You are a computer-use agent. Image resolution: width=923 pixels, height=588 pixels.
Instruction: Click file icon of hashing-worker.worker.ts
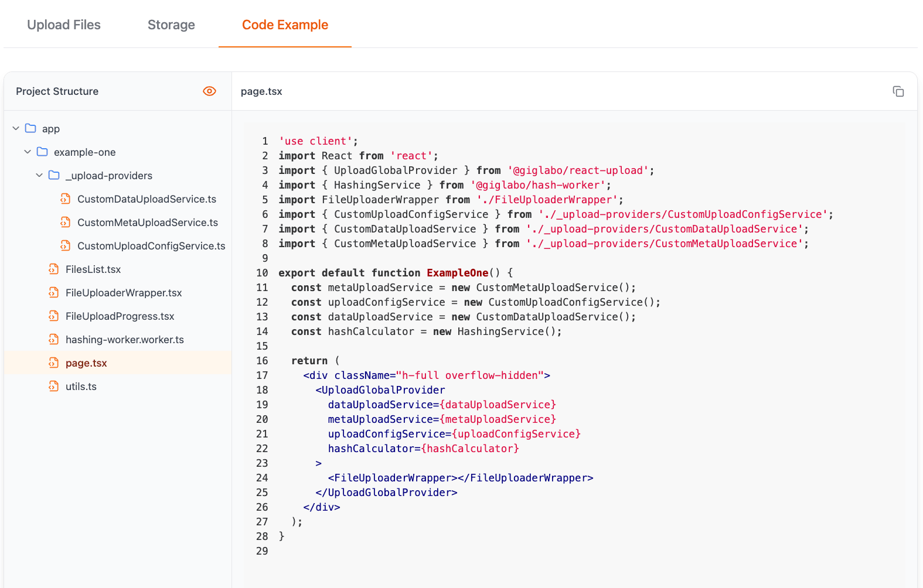[x=54, y=340]
